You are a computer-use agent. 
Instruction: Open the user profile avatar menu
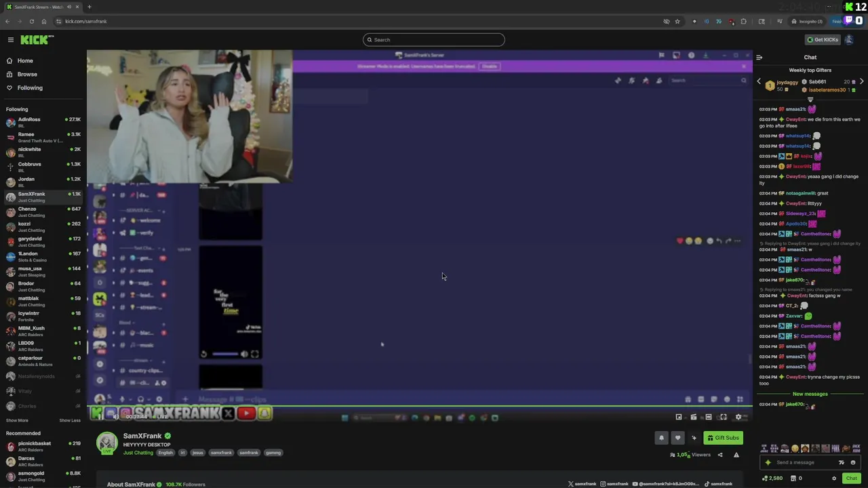point(849,39)
